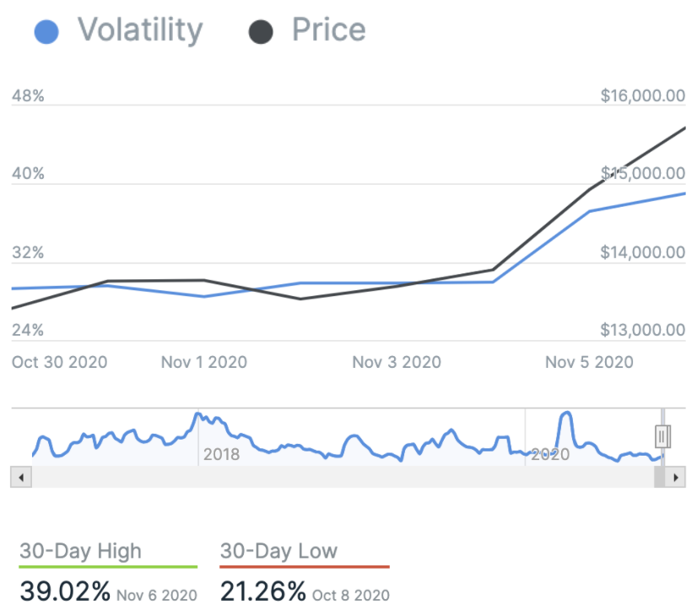Image resolution: width=697 pixels, height=616 pixels.
Task: Click the Nov 1 2020 axis label
Action: coord(203,362)
